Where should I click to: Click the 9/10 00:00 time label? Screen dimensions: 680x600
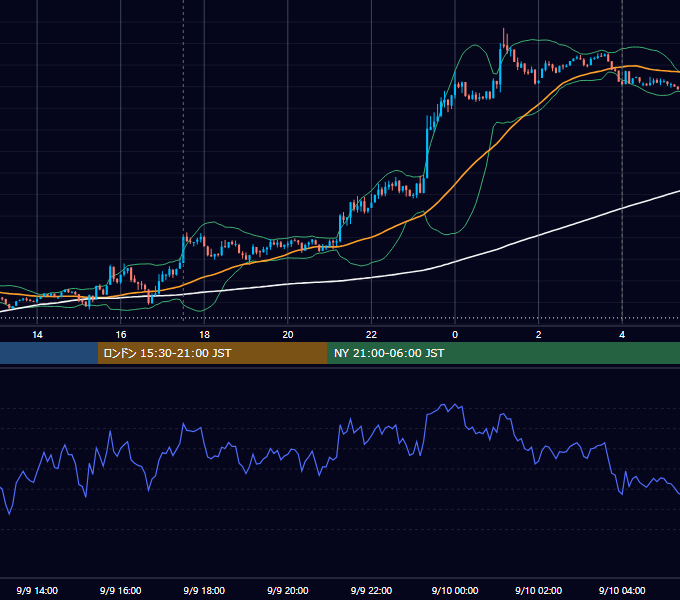click(x=455, y=590)
